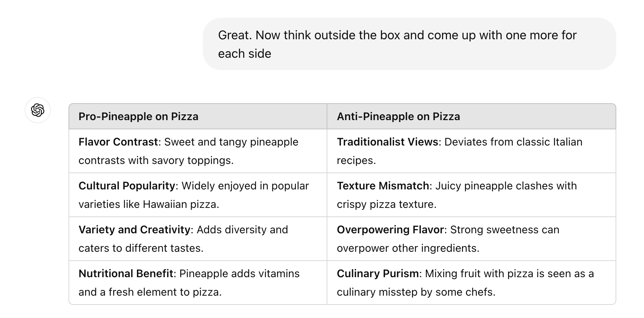
Task: Click the text "overpower other ingredients."
Action: coord(408,248)
